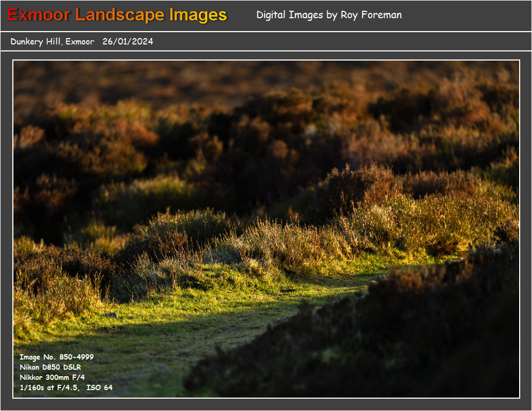Click the 'Nikon D850 DSLR' text

(50, 367)
